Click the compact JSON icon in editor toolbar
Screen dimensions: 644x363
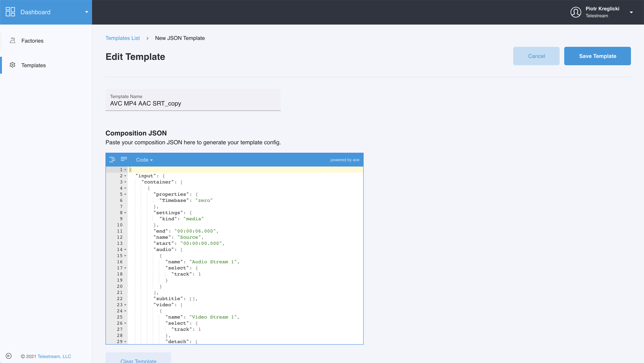(x=124, y=159)
